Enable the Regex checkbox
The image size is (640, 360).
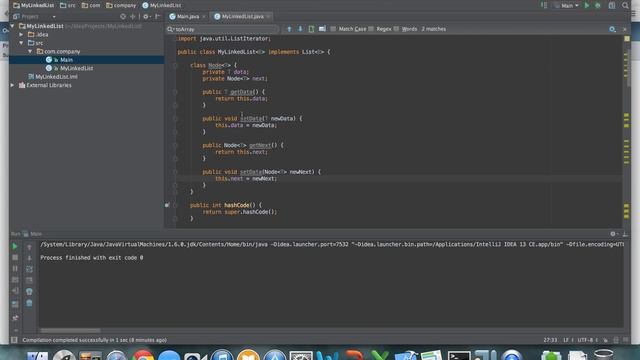[371, 29]
